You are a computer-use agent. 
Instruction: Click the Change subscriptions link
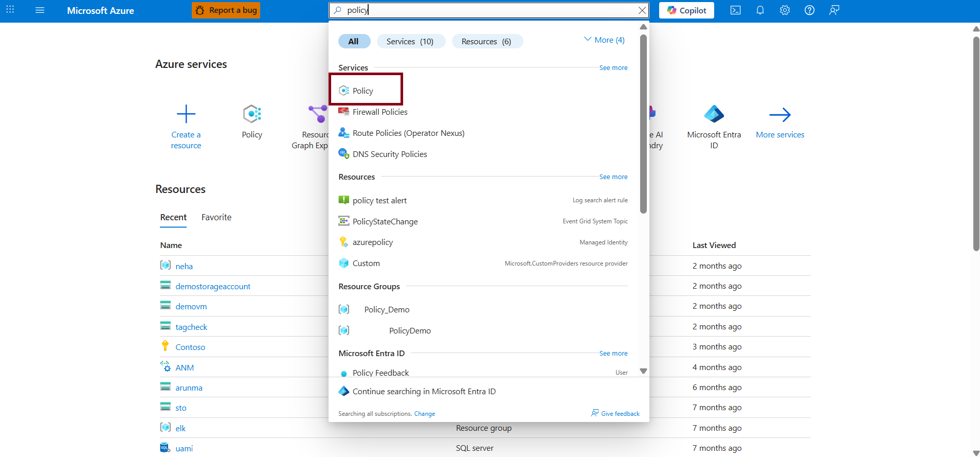coord(425,414)
